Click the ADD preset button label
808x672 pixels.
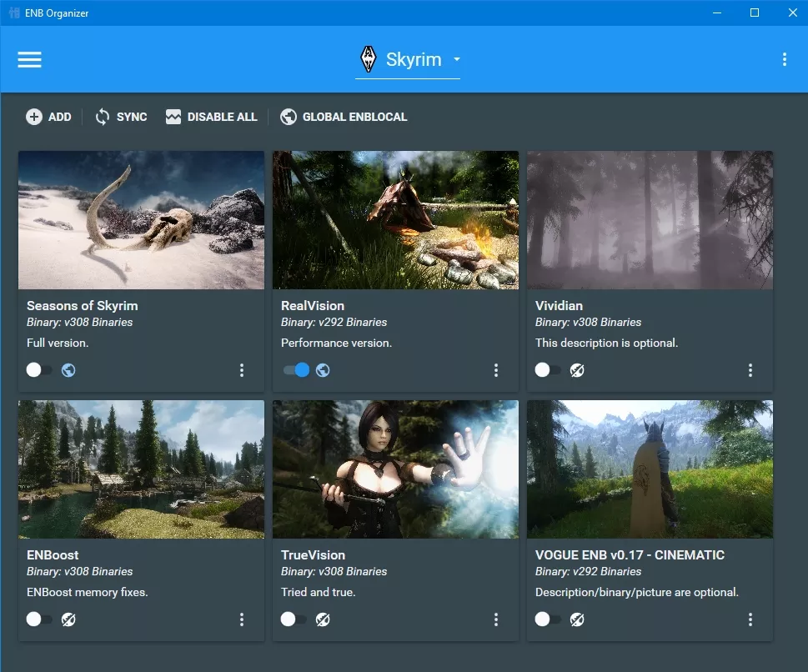pyautogui.click(x=60, y=117)
